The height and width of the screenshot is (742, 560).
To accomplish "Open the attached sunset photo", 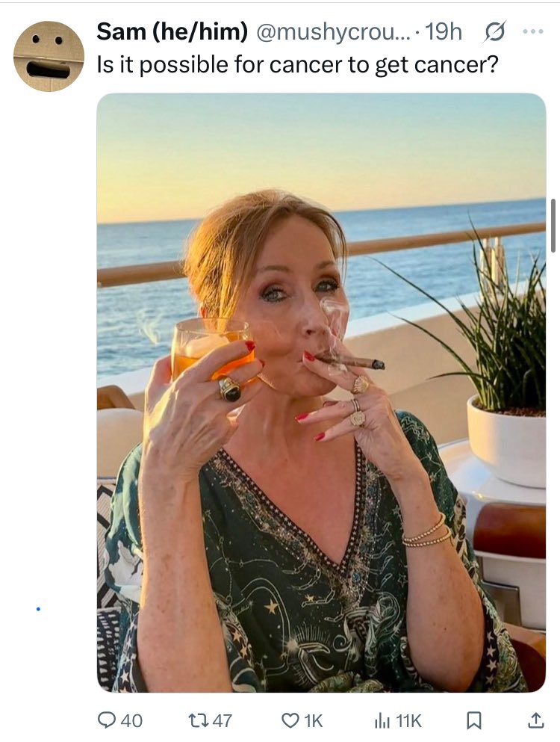I will coord(321,392).
